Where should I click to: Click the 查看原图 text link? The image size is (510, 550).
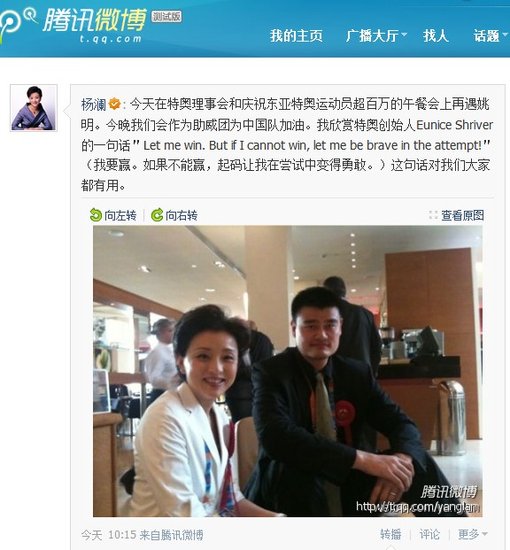pos(463,215)
